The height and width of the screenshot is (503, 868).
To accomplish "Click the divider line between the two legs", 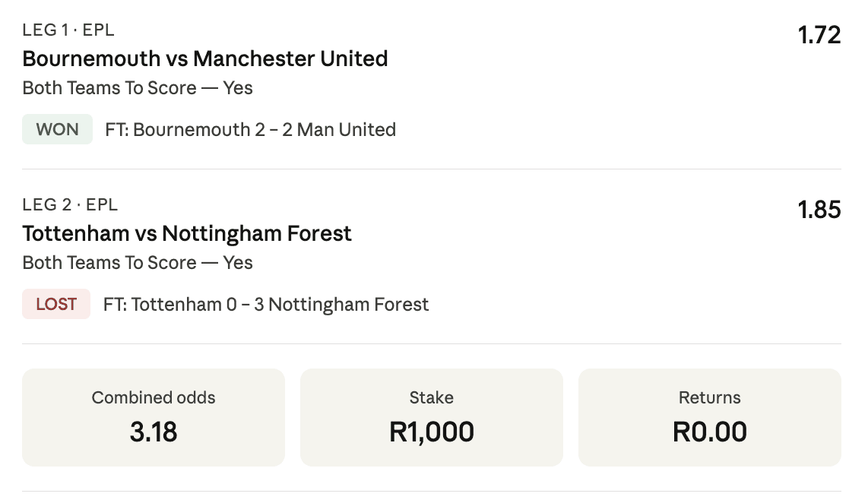I will pyautogui.click(x=432, y=169).
